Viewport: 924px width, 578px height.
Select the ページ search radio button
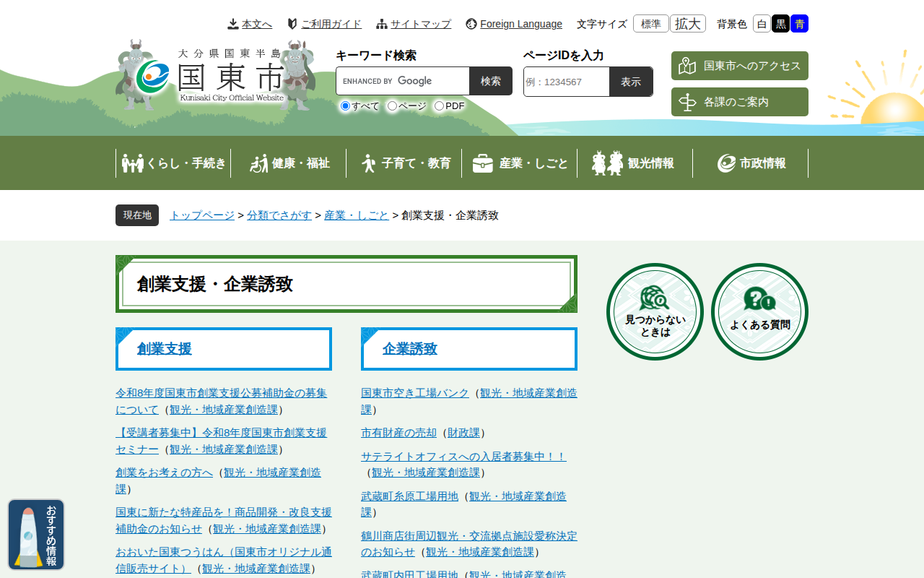[392, 106]
